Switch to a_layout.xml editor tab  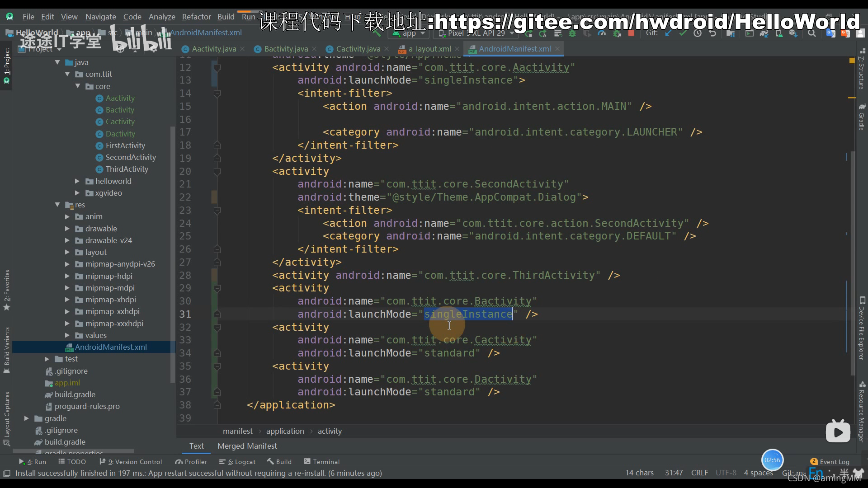(x=429, y=49)
